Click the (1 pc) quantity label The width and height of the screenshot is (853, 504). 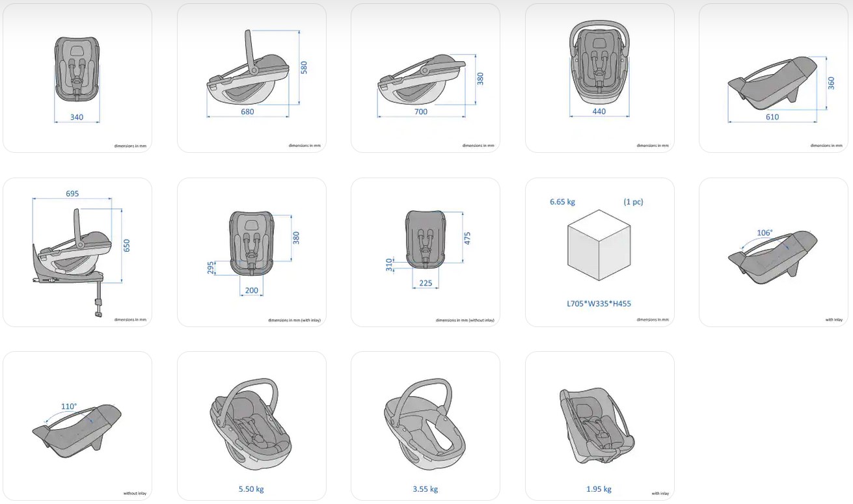(633, 202)
